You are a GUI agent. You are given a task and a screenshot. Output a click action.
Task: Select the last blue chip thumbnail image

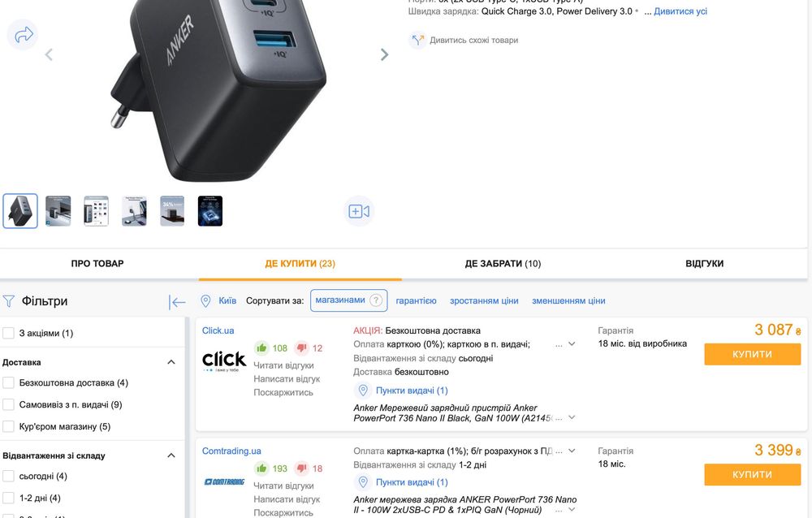pos(210,211)
